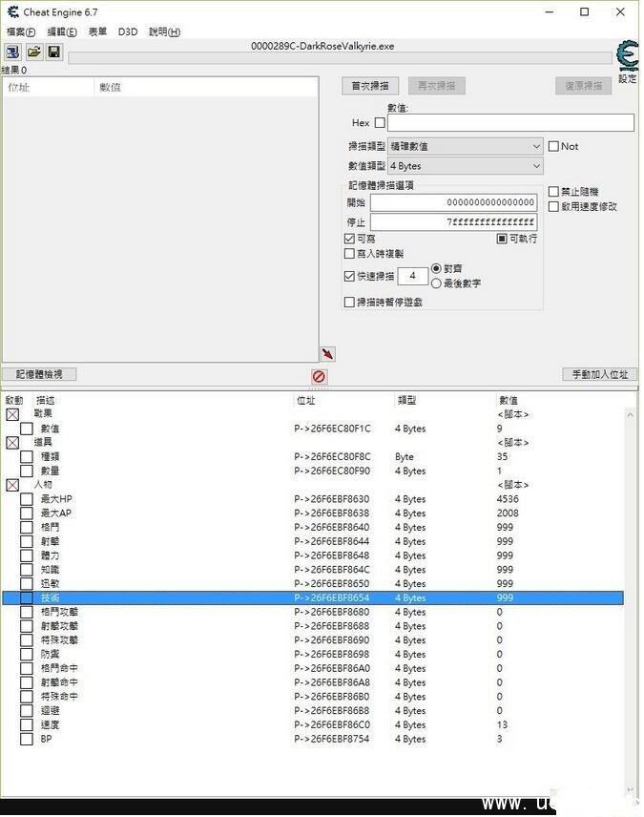Toggle the Hex checkbox
Screen dimensions: 644x817
point(380,123)
